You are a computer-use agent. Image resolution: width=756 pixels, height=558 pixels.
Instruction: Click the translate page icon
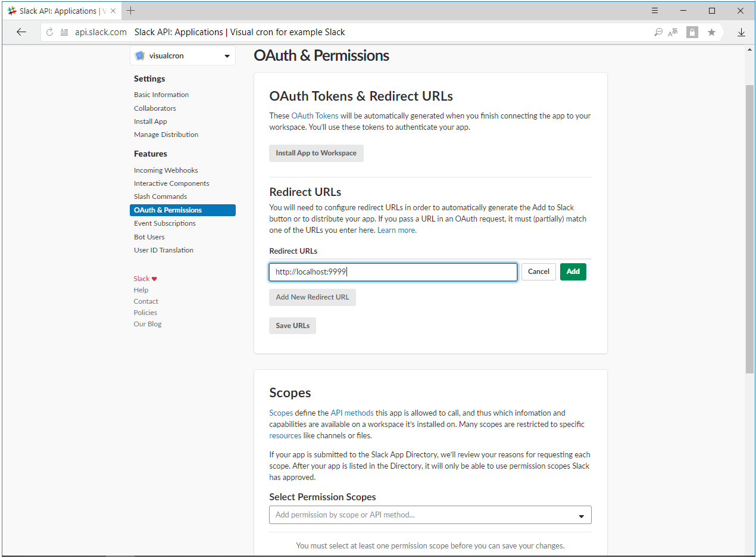click(673, 32)
